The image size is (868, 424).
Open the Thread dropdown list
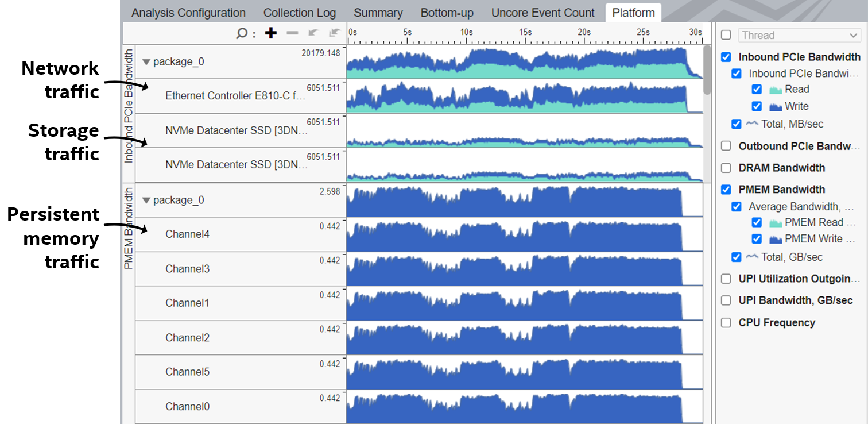(x=799, y=36)
